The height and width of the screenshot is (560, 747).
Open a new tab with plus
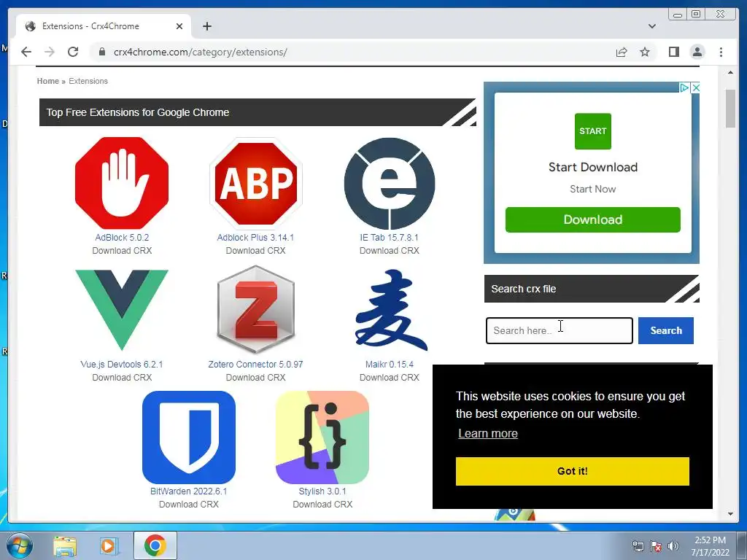[206, 26]
